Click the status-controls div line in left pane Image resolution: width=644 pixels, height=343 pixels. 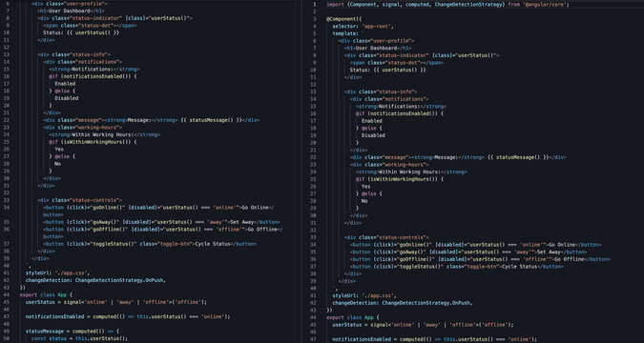click(x=80, y=200)
